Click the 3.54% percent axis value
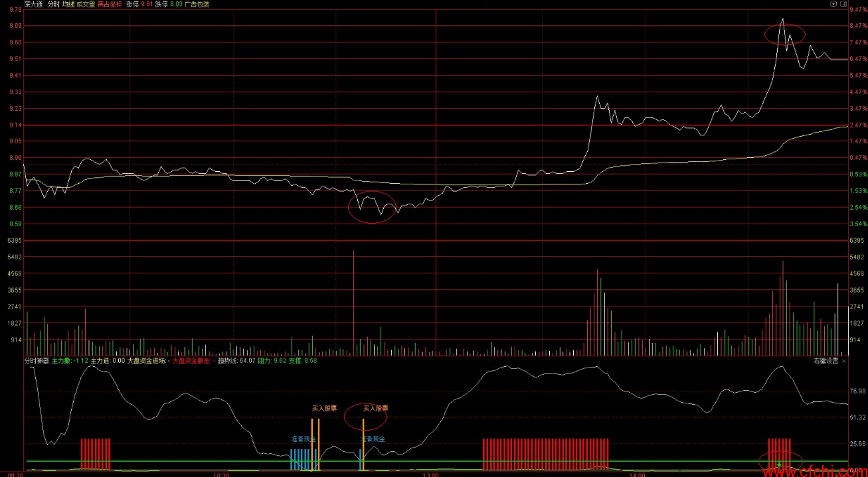Viewport: 868px width, 477px height. (x=859, y=224)
